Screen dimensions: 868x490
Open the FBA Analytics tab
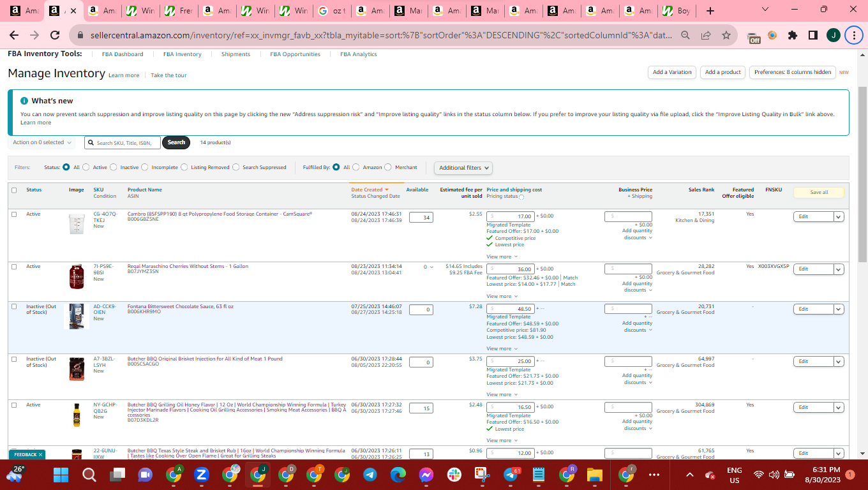359,54
